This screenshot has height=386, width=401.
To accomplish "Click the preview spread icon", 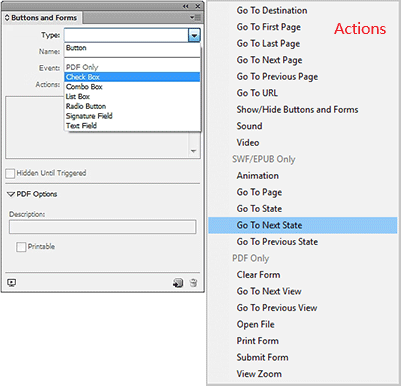I will 12,283.
